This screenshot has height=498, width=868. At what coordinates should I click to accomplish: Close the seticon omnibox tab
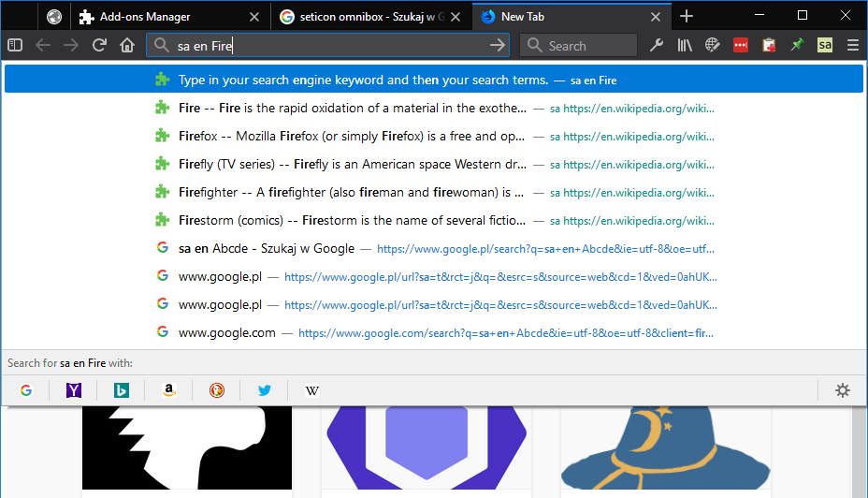pos(455,17)
